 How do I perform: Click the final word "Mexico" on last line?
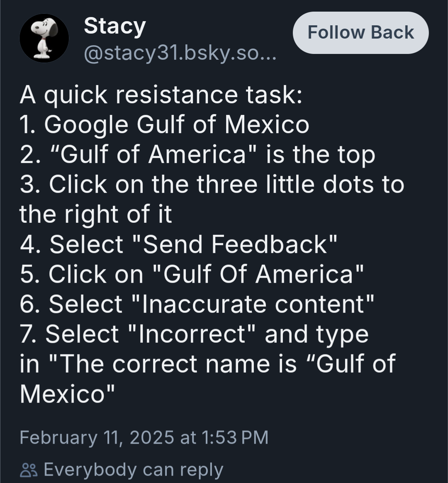[62, 394]
